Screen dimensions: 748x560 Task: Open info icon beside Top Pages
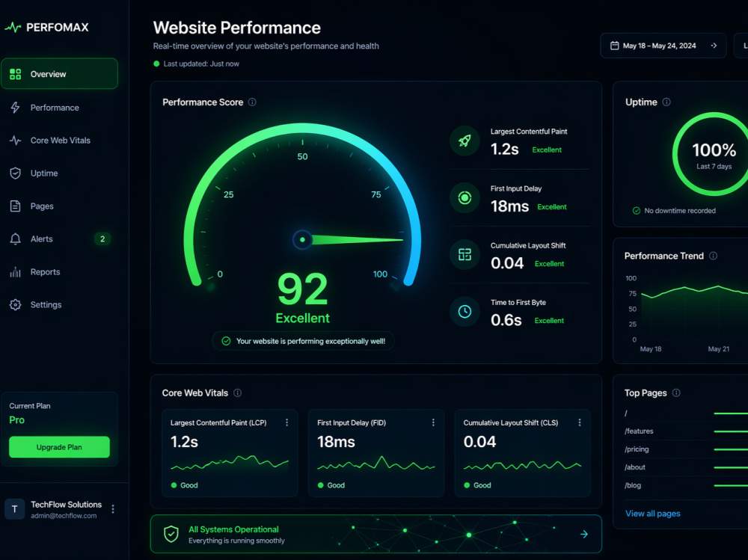click(x=676, y=393)
